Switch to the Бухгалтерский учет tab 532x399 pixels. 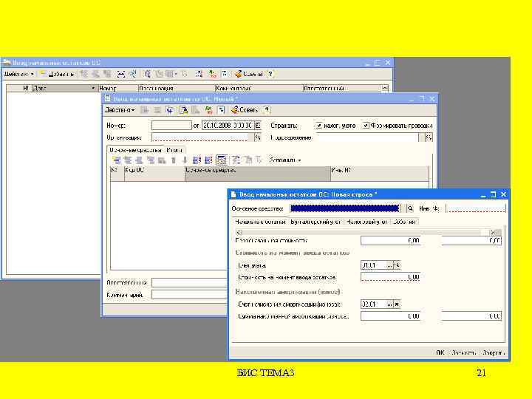tap(316, 222)
